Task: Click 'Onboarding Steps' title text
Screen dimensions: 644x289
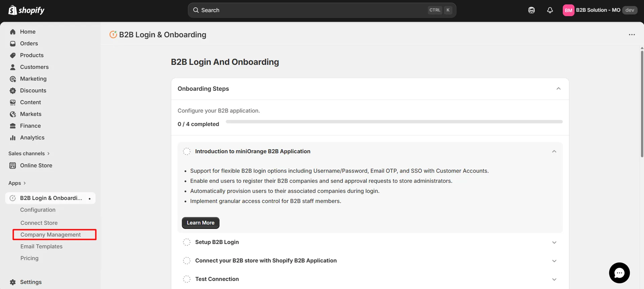Action: (x=203, y=89)
